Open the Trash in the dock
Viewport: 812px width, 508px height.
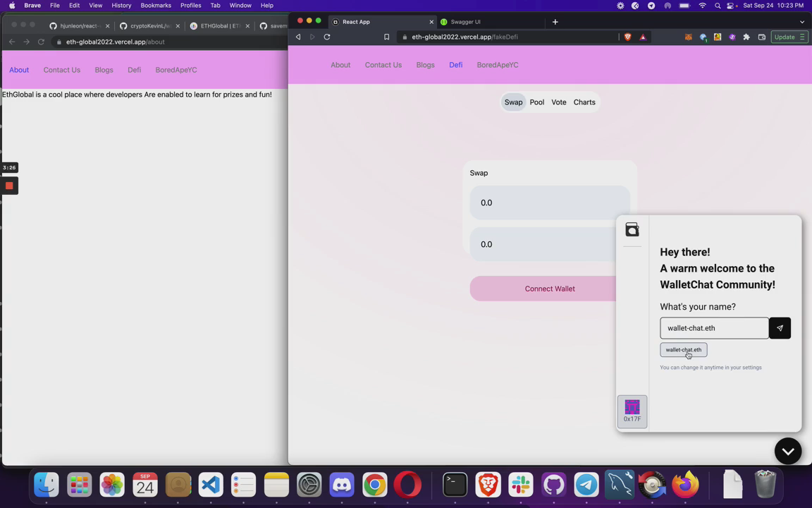[x=765, y=484]
